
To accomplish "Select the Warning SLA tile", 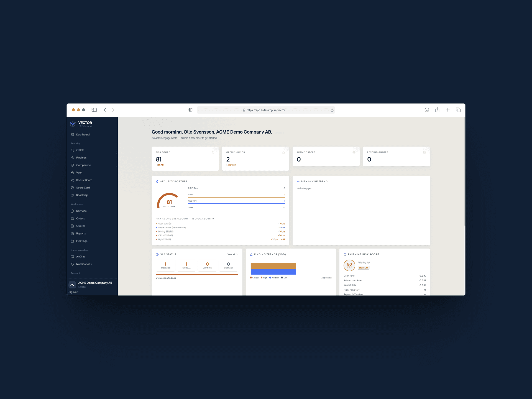I will click(208, 265).
